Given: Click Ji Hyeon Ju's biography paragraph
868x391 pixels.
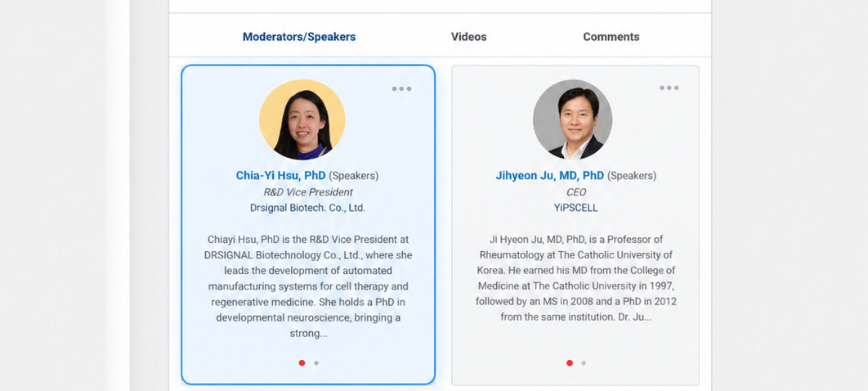Looking at the screenshot, I should coord(575,279).
